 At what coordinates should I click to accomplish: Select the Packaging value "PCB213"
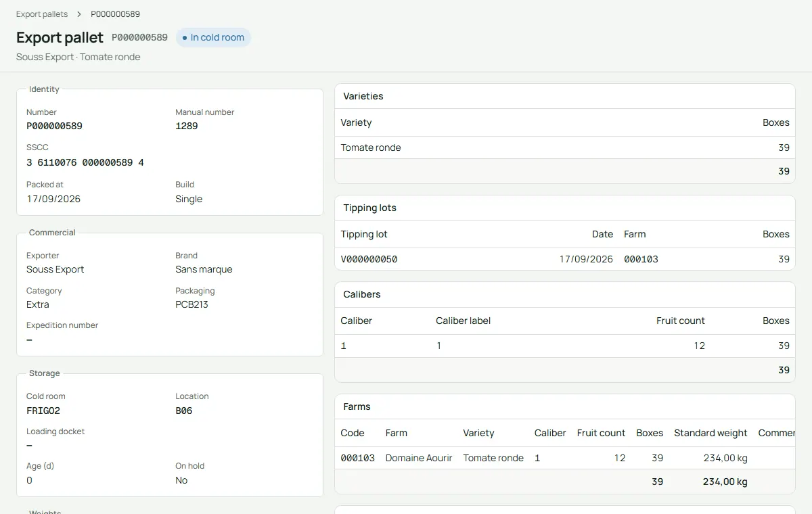pos(191,304)
